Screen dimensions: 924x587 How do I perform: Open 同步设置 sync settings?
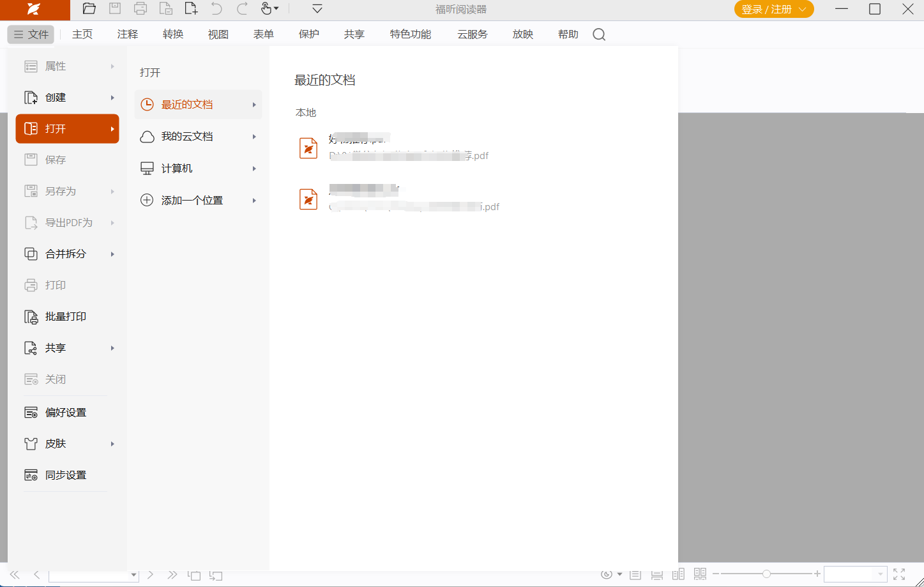pyautogui.click(x=65, y=475)
